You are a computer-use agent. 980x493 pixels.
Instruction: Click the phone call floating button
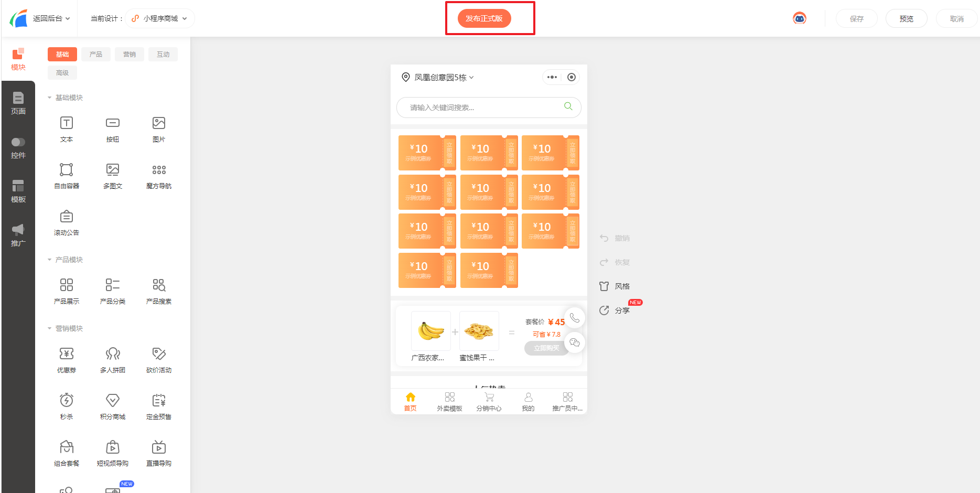tap(575, 318)
